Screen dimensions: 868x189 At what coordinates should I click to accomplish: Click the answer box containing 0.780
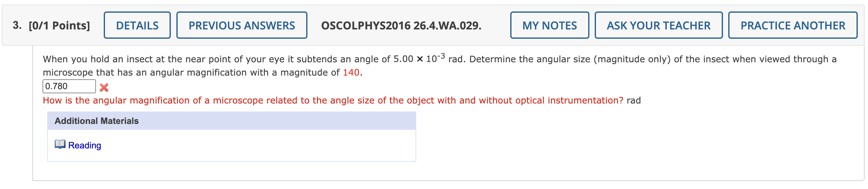69,86
